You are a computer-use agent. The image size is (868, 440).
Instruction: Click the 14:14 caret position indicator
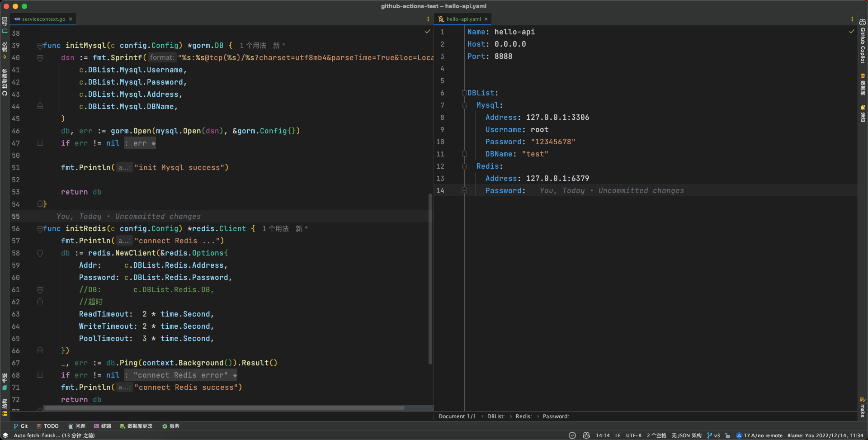click(x=603, y=435)
